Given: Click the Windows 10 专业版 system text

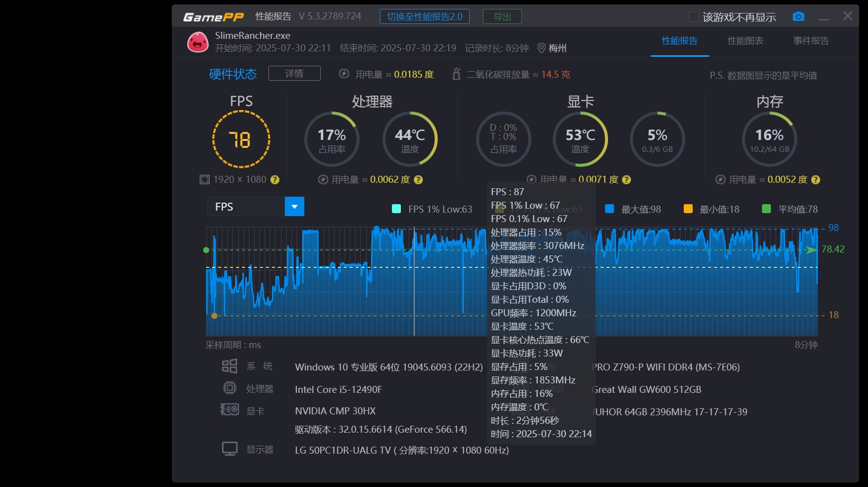Looking at the screenshot, I should [388, 367].
